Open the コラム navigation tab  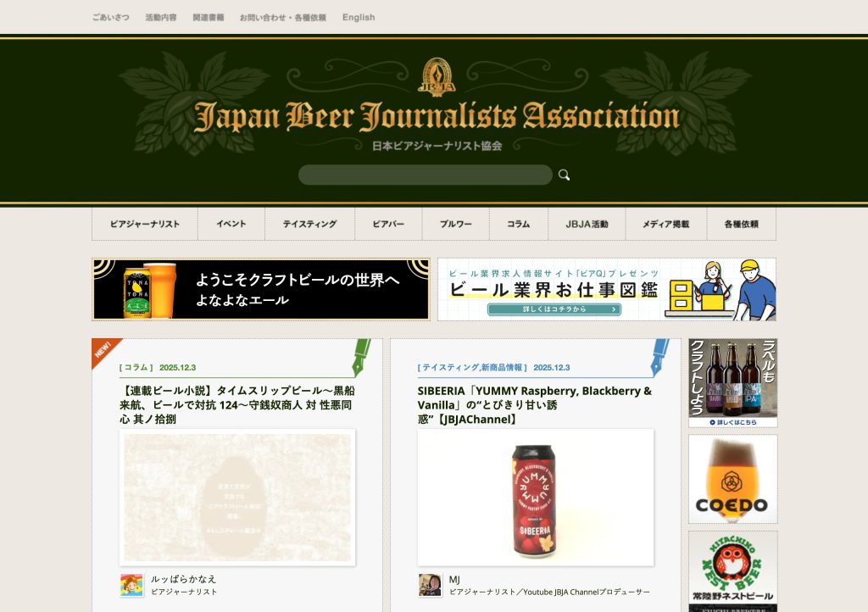518,223
